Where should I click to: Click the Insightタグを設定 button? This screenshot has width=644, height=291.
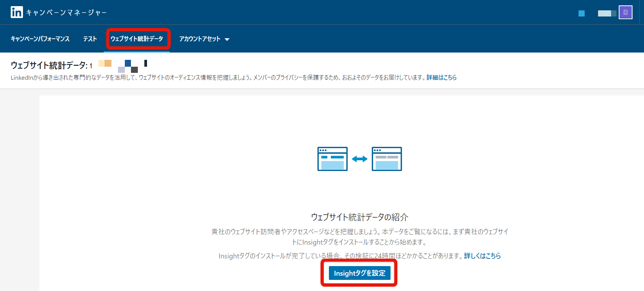(360, 273)
